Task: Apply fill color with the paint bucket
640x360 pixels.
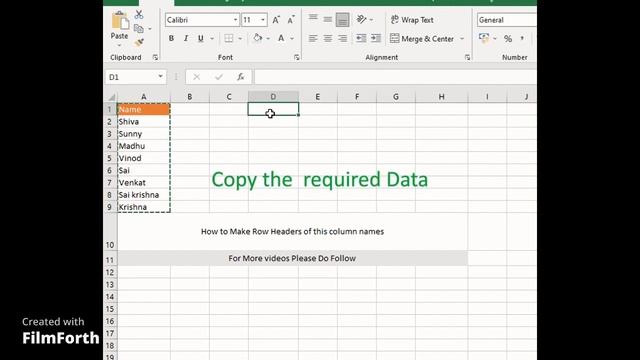Action: pos(258,38)
